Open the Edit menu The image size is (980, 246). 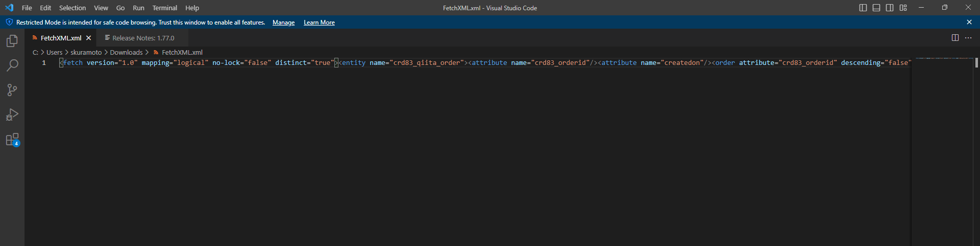point(45,8)
